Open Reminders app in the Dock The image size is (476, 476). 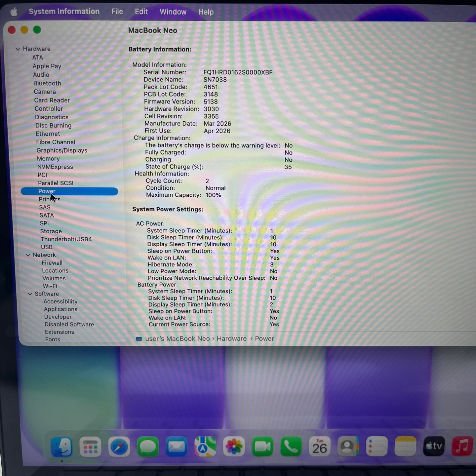point(377,447)
